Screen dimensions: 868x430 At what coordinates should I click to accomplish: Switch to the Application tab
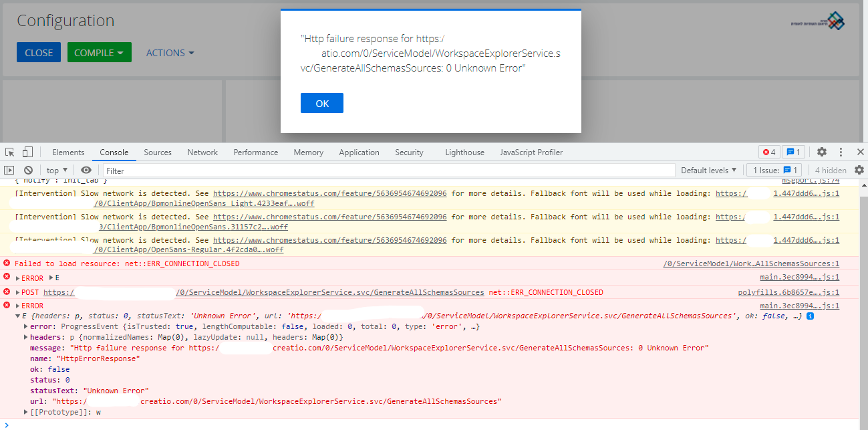(x=359, y=152)
